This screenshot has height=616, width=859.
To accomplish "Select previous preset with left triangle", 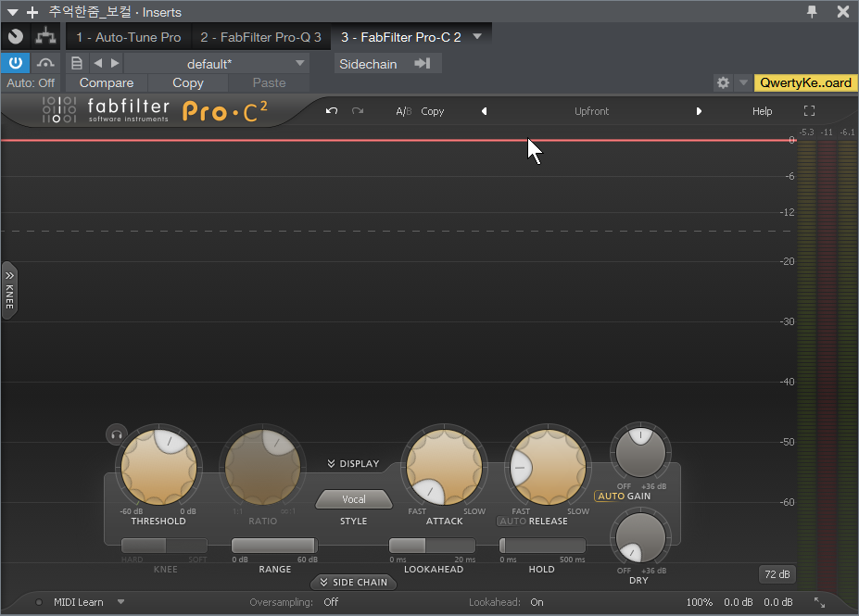I will 485,111.
